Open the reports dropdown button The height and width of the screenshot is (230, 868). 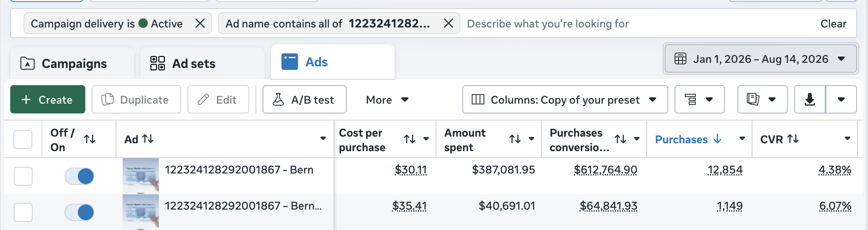tap(762, 100)
